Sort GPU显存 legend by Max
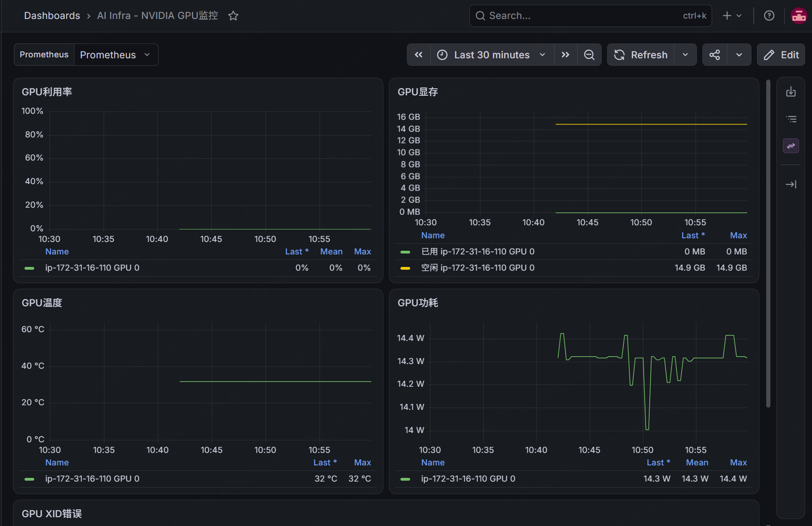This screenshot has width=812, height=526. point(738,235)
